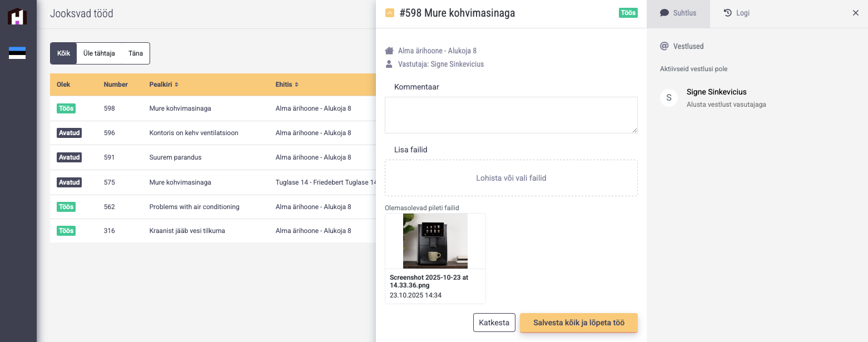
Task: Click Salvesta kõik ja lõpeta töö
Action: point(578,323)
